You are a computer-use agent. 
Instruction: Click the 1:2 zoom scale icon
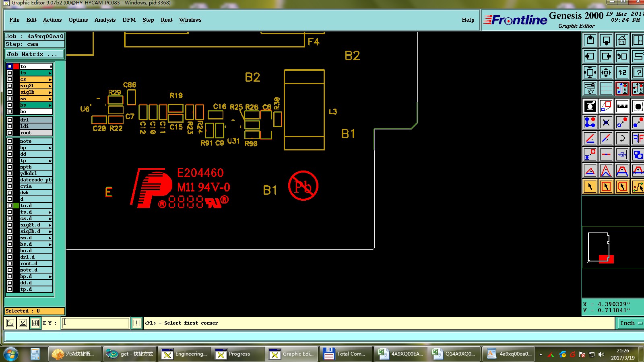pos(622,72)
